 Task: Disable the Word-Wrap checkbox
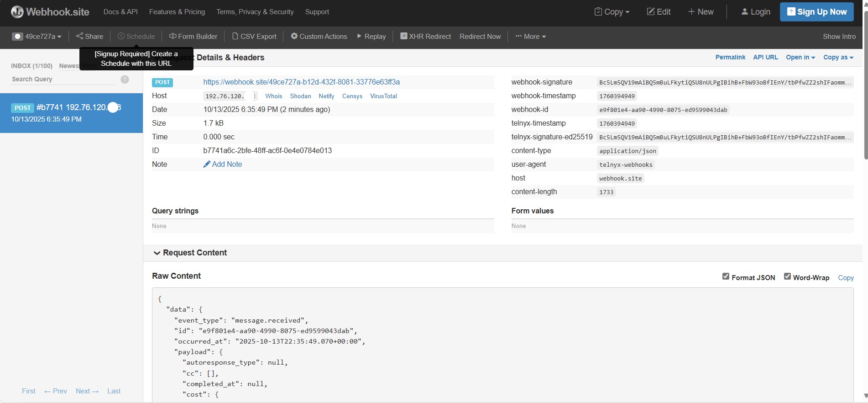point(787,276)
